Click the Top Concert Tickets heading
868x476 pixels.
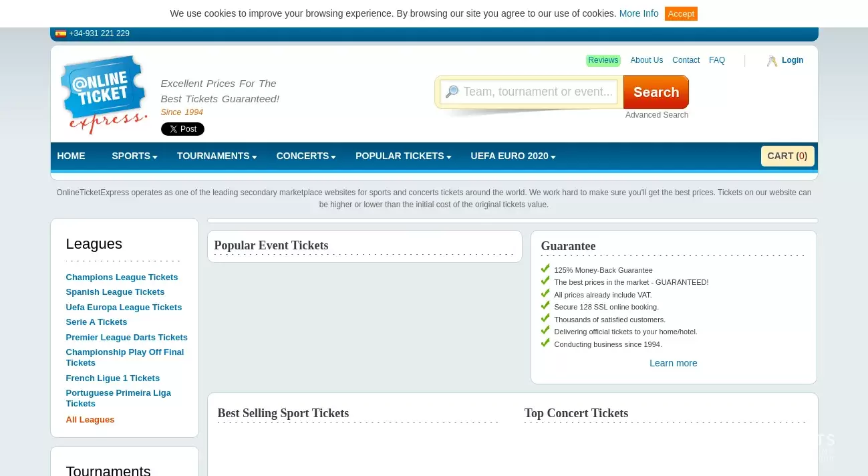click(x=576, y=413)
